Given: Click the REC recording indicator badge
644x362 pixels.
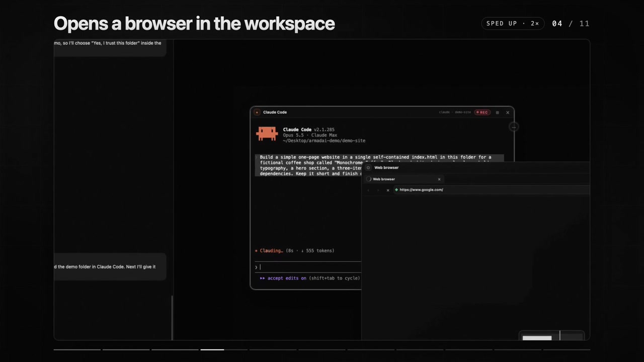Looking at the screenshot, I should pos(482,112).
